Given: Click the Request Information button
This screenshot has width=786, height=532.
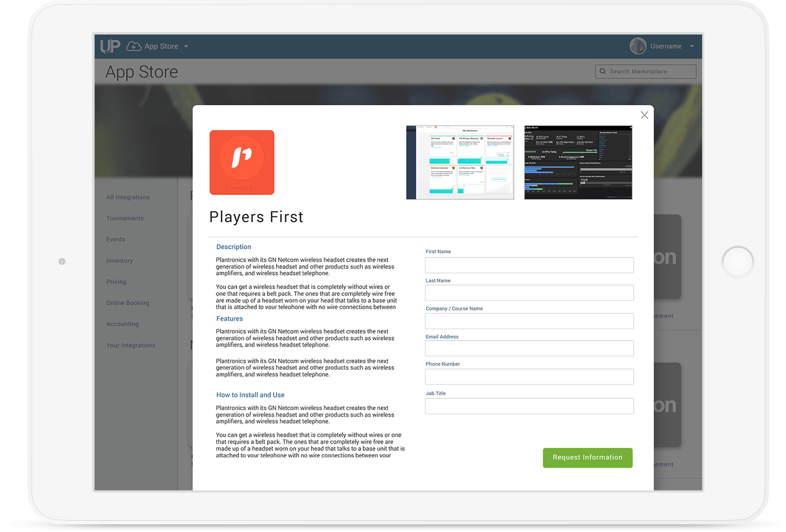Looking at the screenshot, I should (x=587, y=458).
